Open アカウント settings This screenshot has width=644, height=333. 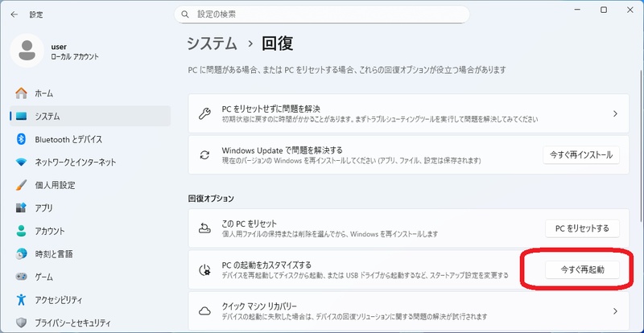point(90,231)
